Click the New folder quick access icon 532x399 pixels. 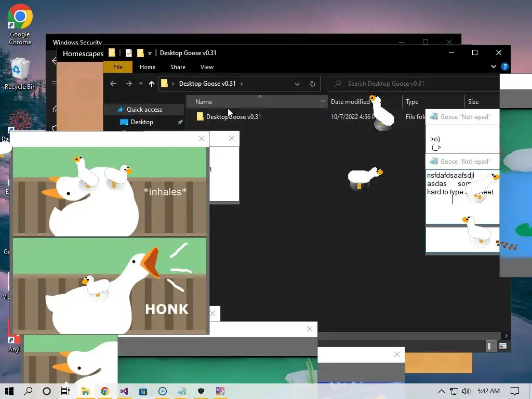point(140,53)
